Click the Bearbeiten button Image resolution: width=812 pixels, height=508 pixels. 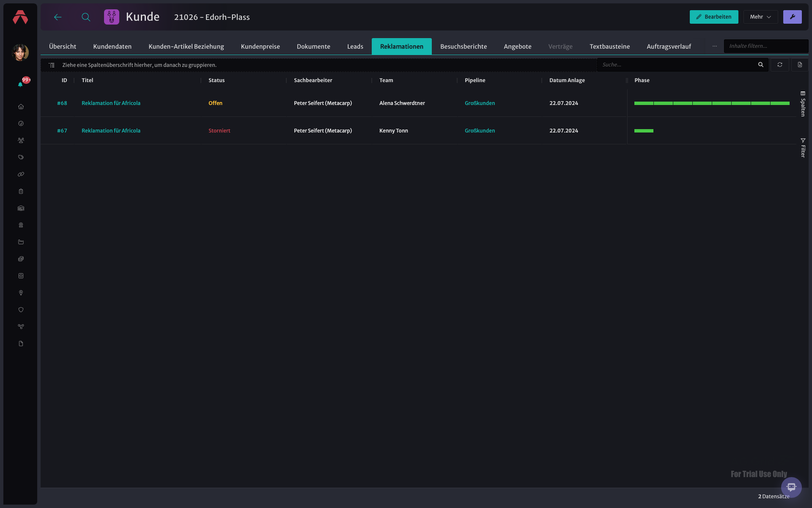tap(714, 17)
